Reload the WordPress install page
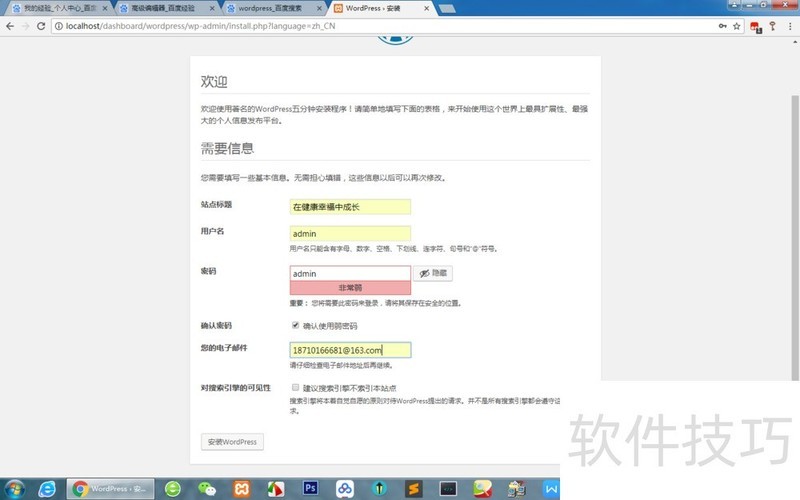800x500 pixels. point(41,26)
